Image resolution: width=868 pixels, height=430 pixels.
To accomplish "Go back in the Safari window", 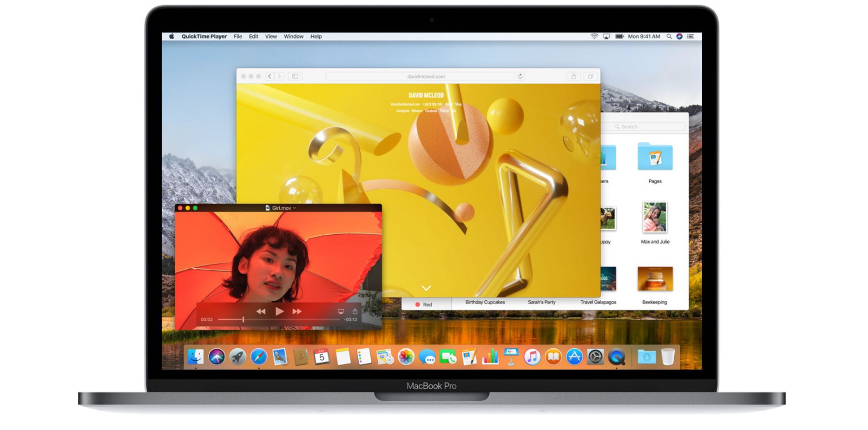I will 270,76.
